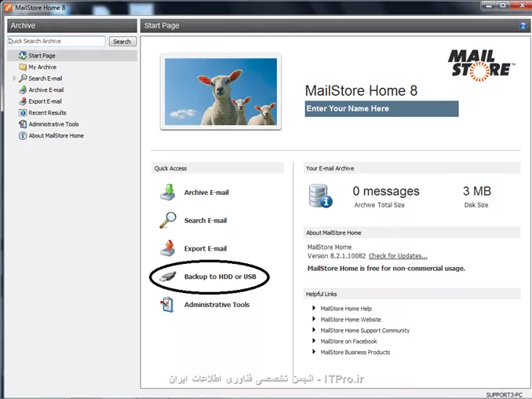Click Backup to HDD or USB

point(220,276)
